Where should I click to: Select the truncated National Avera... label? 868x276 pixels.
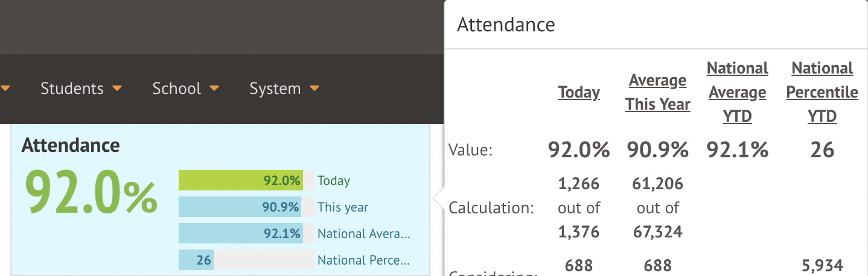point(364,234)
